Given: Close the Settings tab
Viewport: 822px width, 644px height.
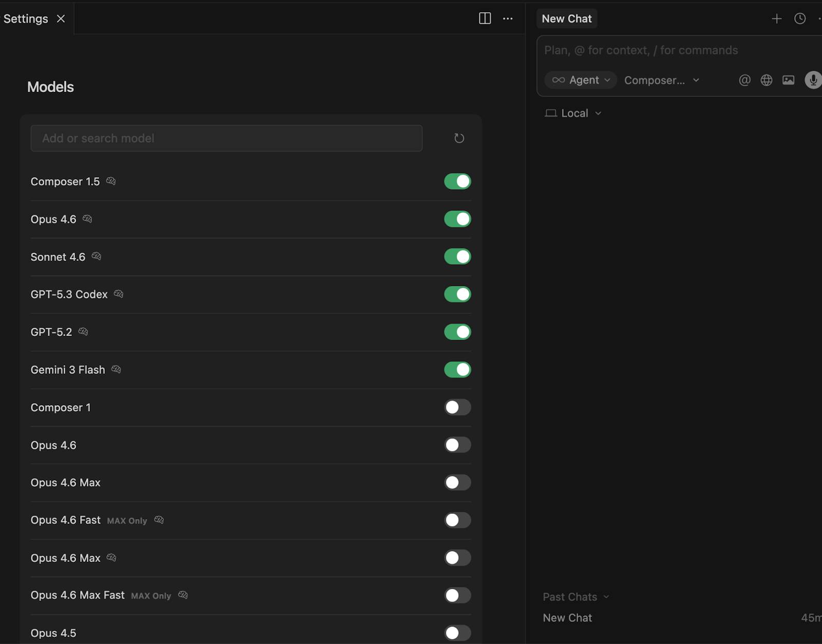Looking at the screenshot, I should click(x=61, y=18).
